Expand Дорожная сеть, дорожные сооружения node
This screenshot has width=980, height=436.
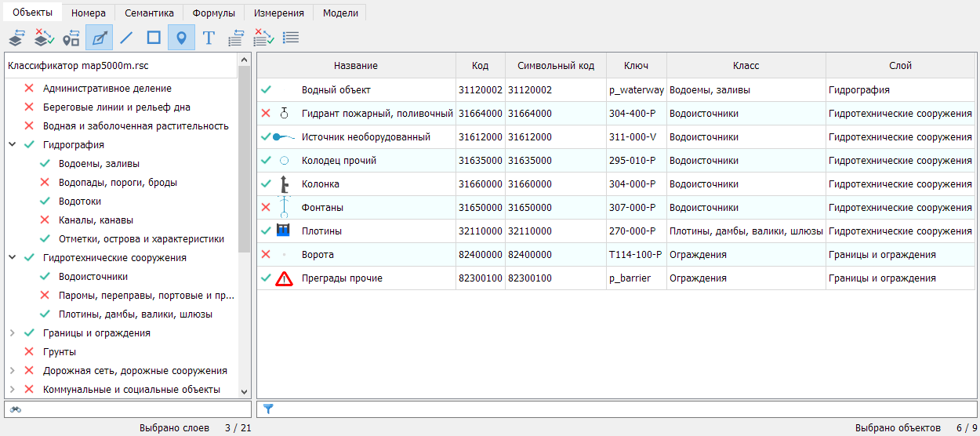pyautogui.click(x=13, y=371)
